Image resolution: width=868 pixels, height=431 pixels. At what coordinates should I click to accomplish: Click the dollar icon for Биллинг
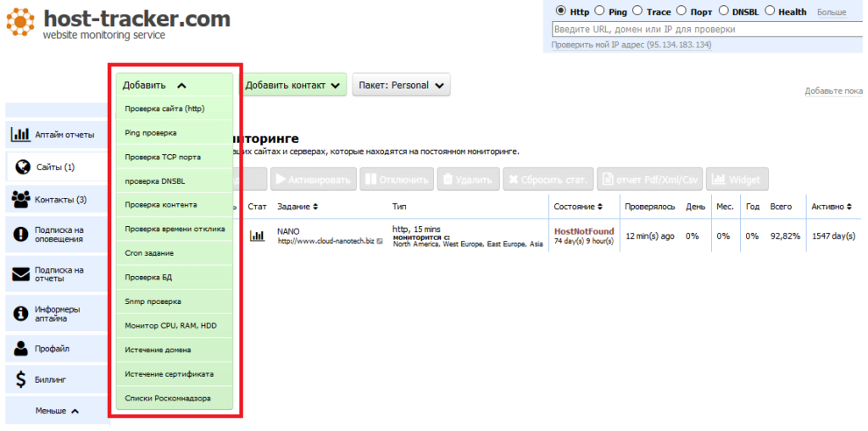click(x=20, y=380)
